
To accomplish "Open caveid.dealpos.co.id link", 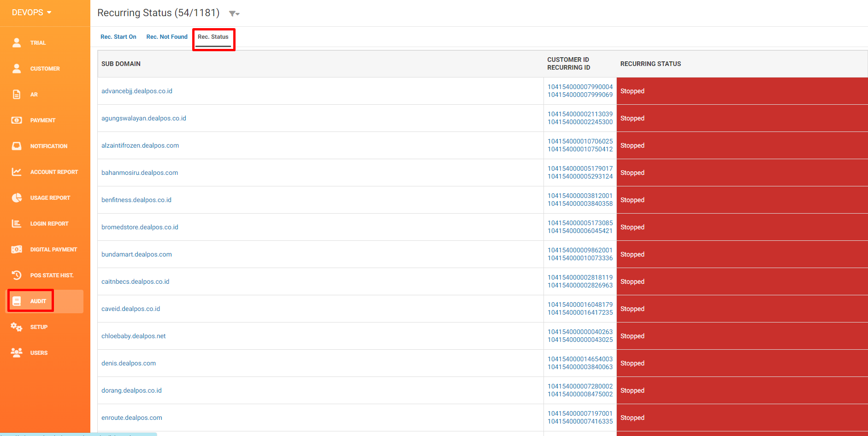I will click(x=131, y=309).
